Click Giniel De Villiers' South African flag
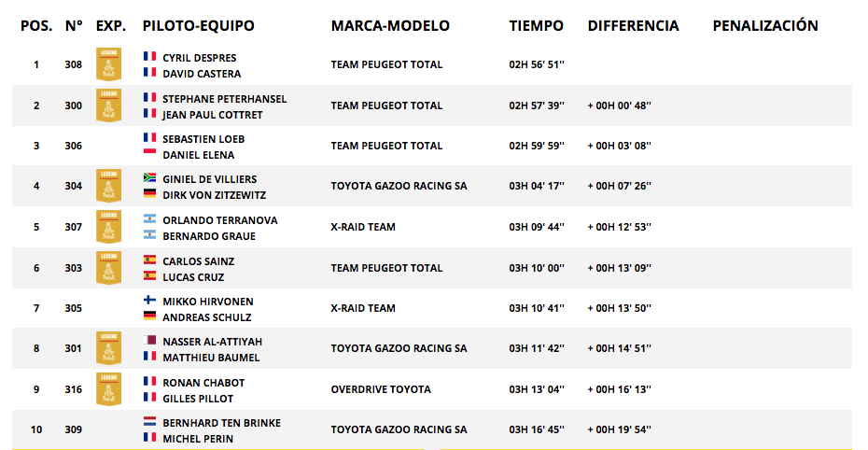This screenshot has width=868, height=450. coord(149,177)
